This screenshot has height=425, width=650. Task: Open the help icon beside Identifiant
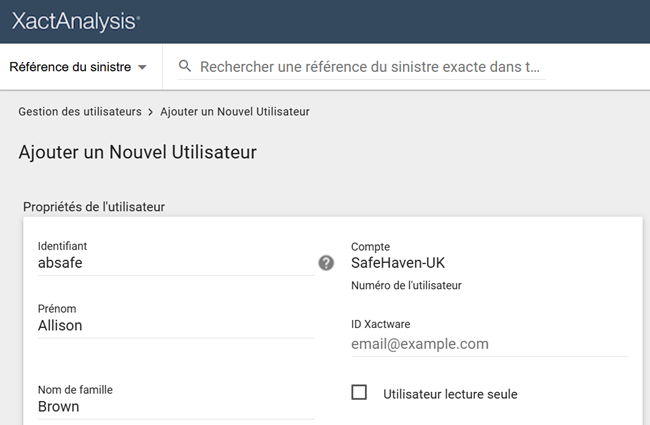(326, 263)
